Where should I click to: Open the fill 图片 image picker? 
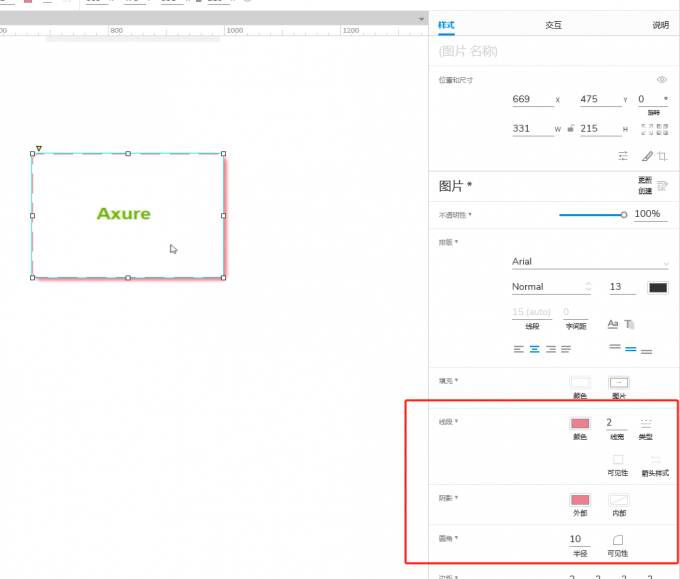tap(619, 383)
